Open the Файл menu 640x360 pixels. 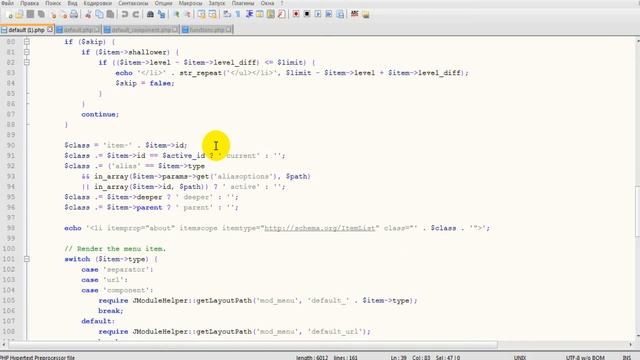pos(7,3)
